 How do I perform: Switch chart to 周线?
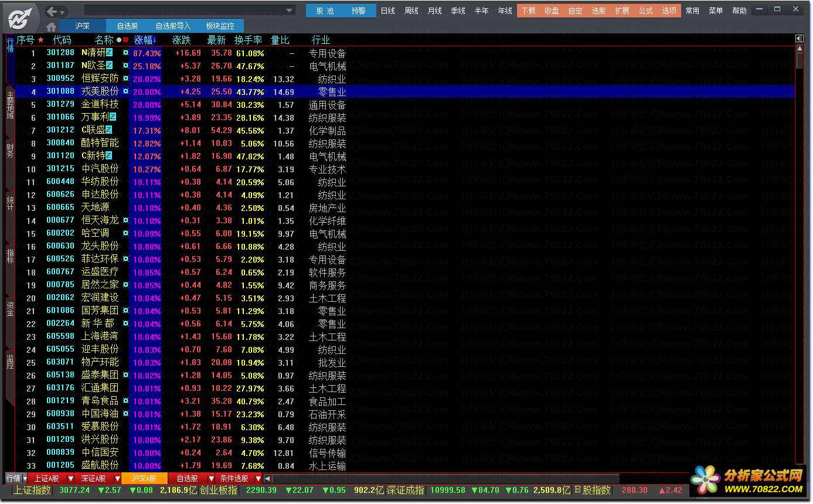pyautogui.click(x=411, y=11)
